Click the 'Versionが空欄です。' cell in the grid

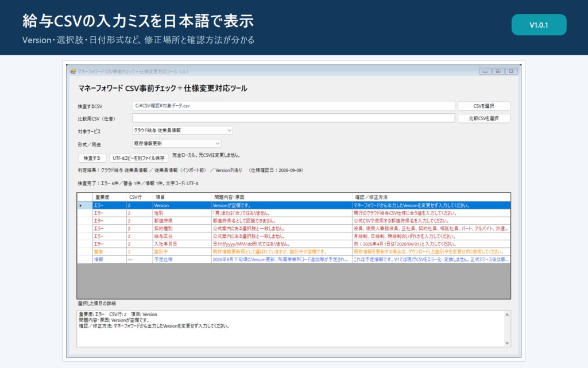click(281, 205)
